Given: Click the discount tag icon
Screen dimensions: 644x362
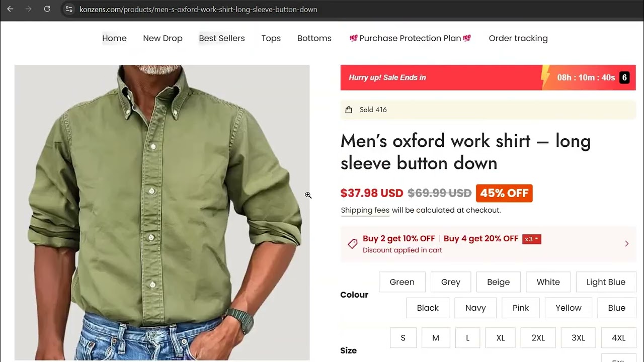Looking at the screenshot, I should (353, 244).
